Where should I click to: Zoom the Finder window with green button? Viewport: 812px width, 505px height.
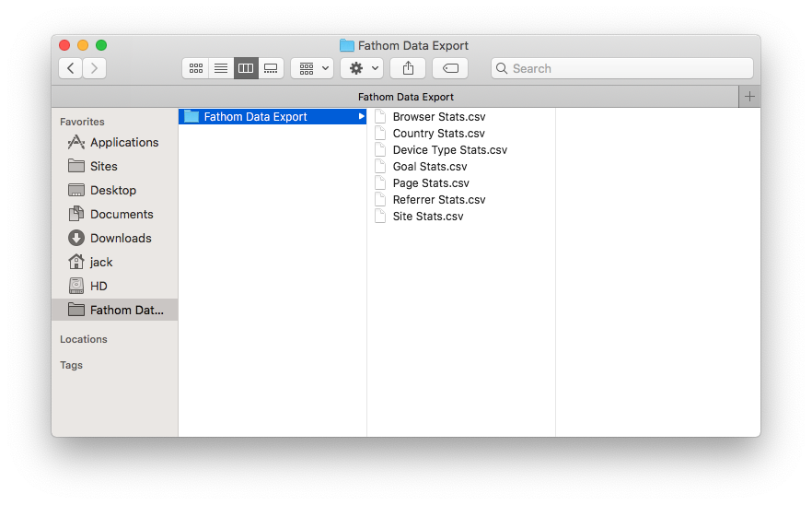click(101, 45)
